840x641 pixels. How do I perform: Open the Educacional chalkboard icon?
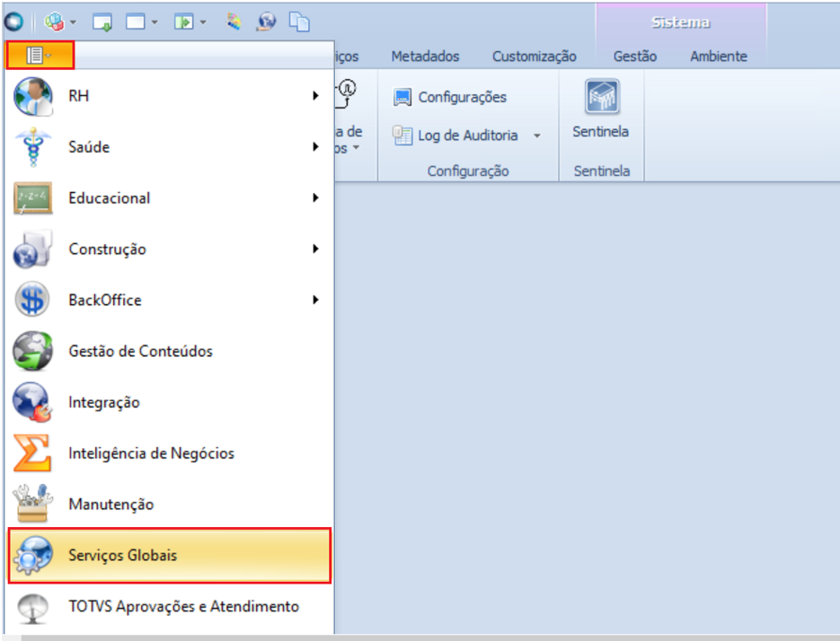33,198
